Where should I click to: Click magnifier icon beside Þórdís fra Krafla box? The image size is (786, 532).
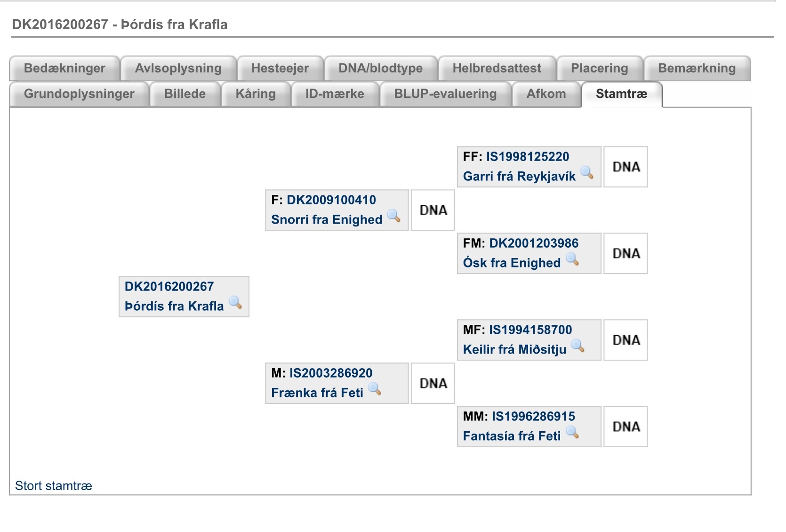[x=235, y=302]
